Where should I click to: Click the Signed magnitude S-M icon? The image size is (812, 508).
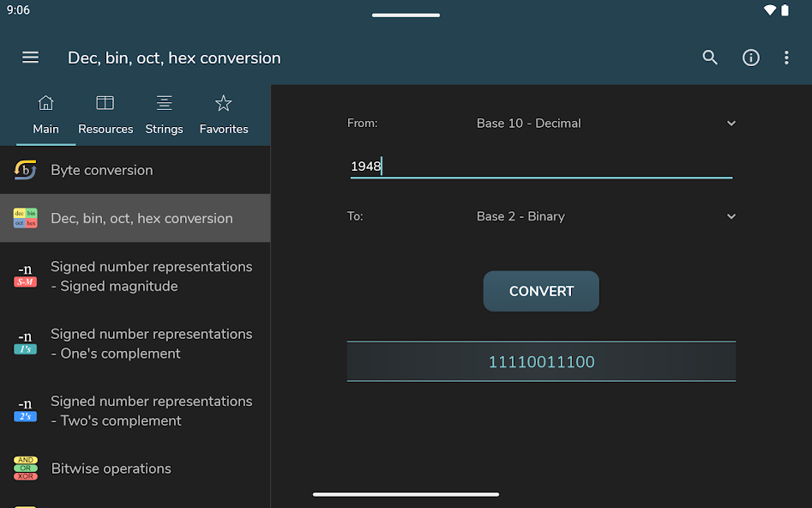pos(26,275)
